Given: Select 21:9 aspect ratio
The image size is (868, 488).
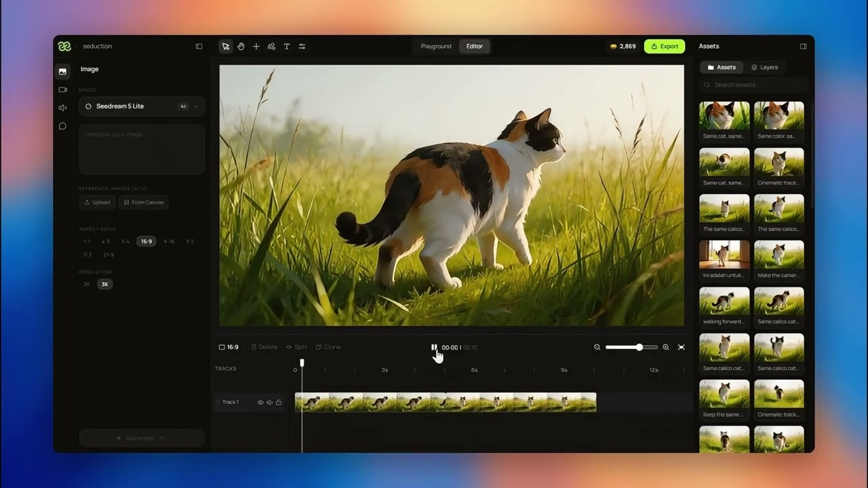Looking at the screenshot, I should (108, 255).
